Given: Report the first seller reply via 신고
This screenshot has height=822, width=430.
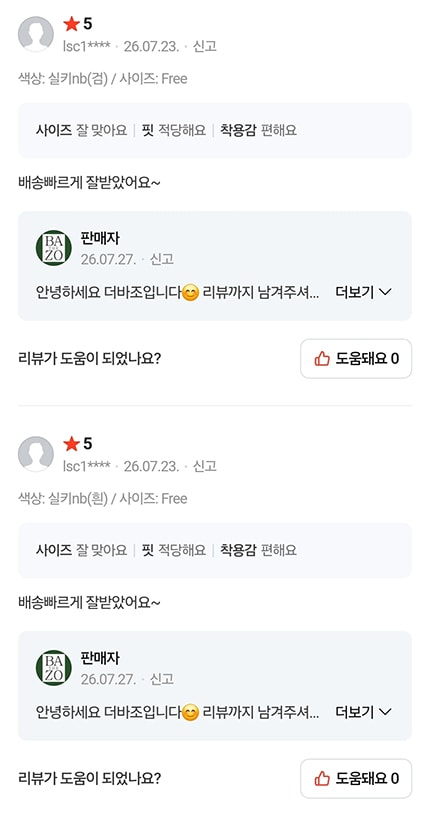Looking at the screenshot, I should pyautogui.click(x=162, y=259).
